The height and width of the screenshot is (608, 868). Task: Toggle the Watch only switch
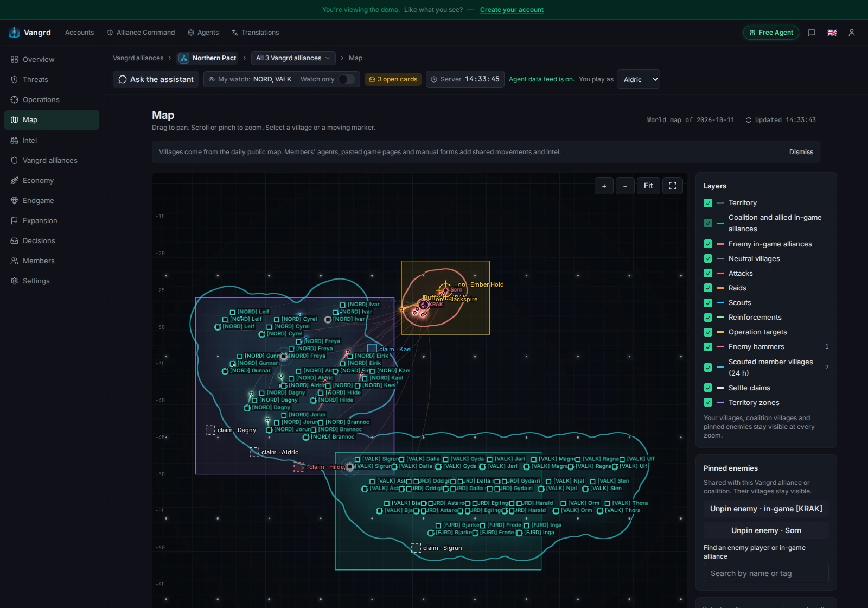click(346, 79)
